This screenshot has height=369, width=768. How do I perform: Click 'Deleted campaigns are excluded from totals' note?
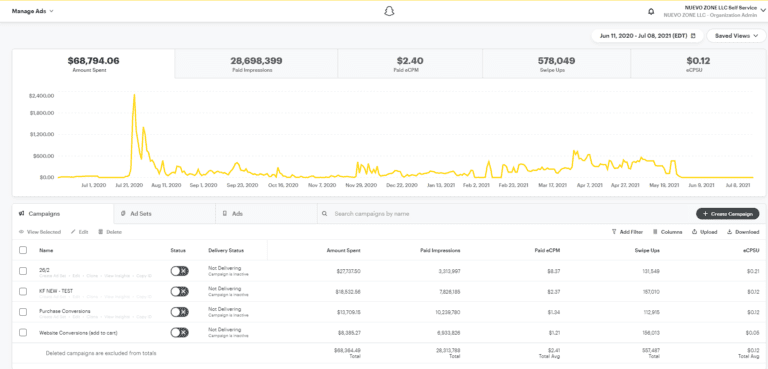tap(101, 353)
